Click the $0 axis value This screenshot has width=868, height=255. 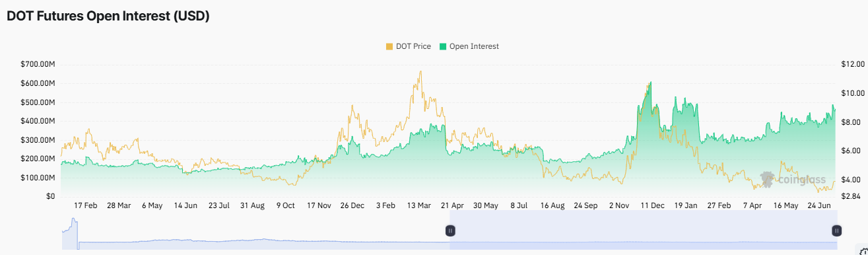51,197
